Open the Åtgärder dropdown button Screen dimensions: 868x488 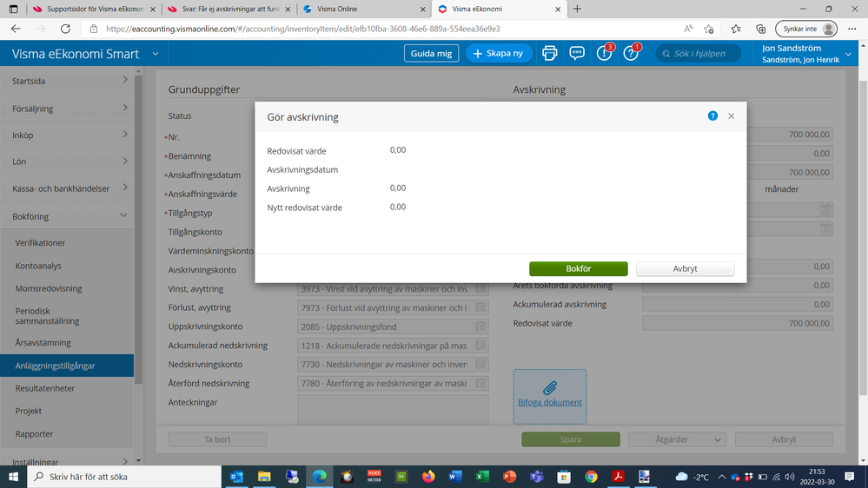(677, 439)
